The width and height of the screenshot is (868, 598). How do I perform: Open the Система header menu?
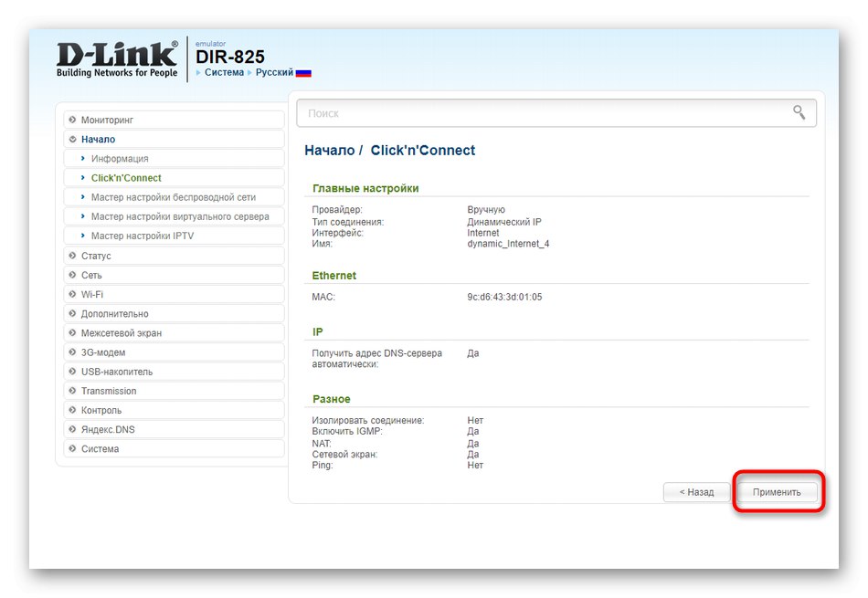click(x=224, y=72)
